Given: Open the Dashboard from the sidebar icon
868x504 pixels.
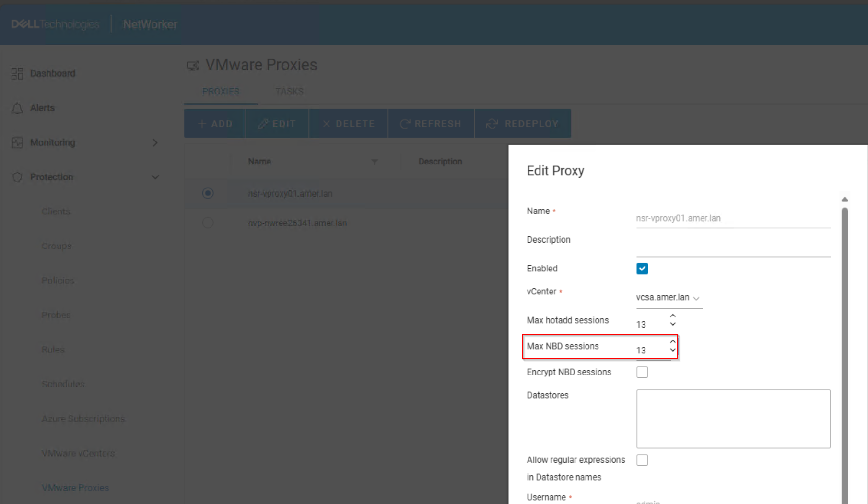Looking at the screenshot, I should (x=17, y=73).
